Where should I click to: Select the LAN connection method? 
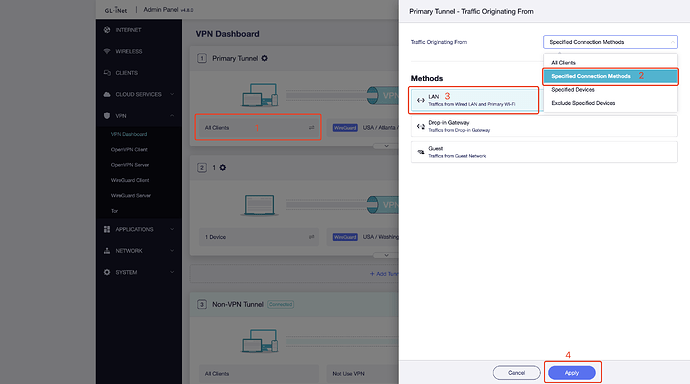[474, 100]
